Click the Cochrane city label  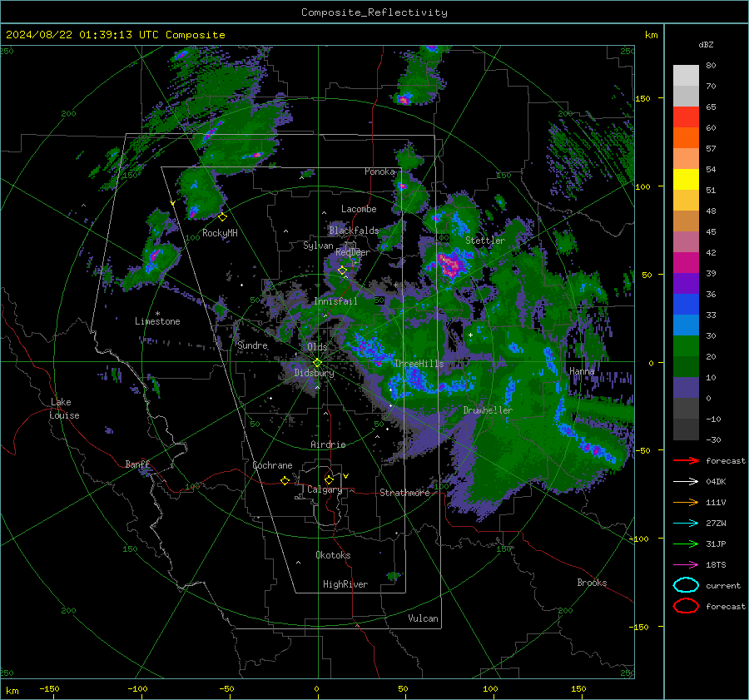272,465
